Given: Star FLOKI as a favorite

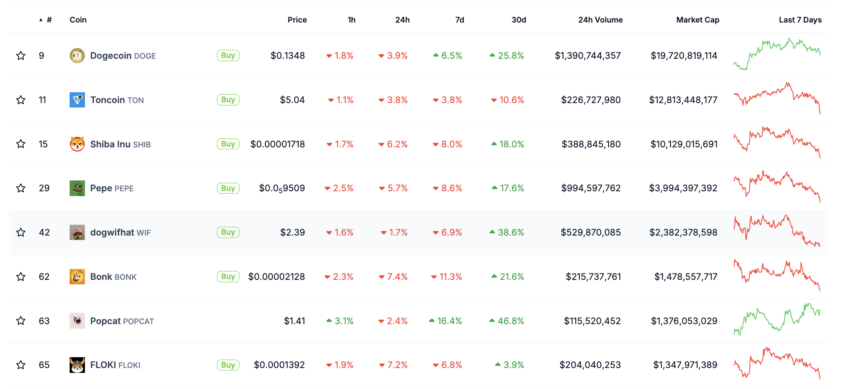Looking at the screenshot, I should 21,365.
